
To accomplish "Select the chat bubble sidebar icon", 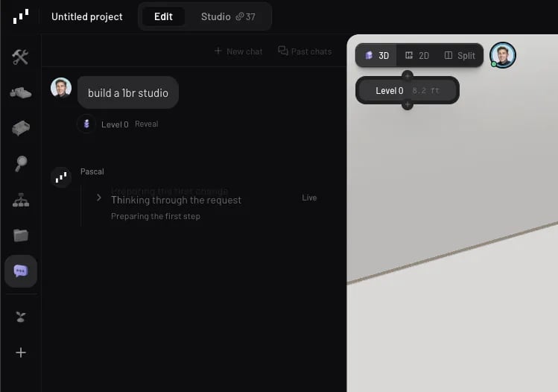I will click(21, 271).
